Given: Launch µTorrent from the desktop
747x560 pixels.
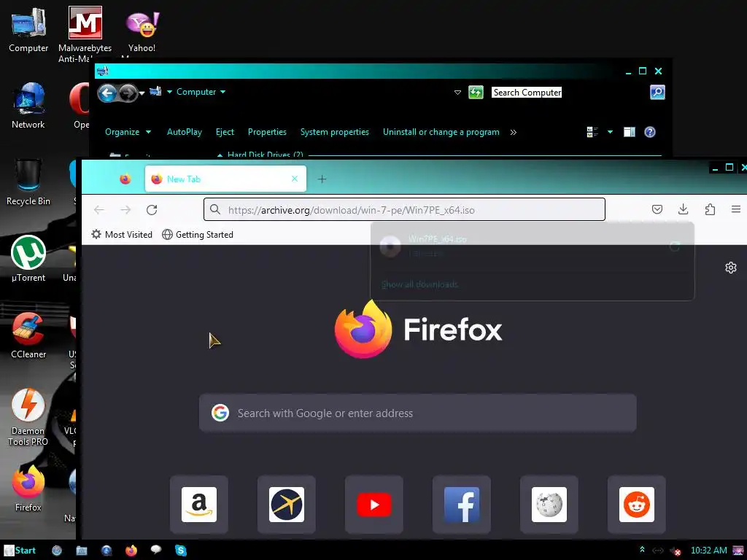Looking at the screenshot, I should (28, 259).
